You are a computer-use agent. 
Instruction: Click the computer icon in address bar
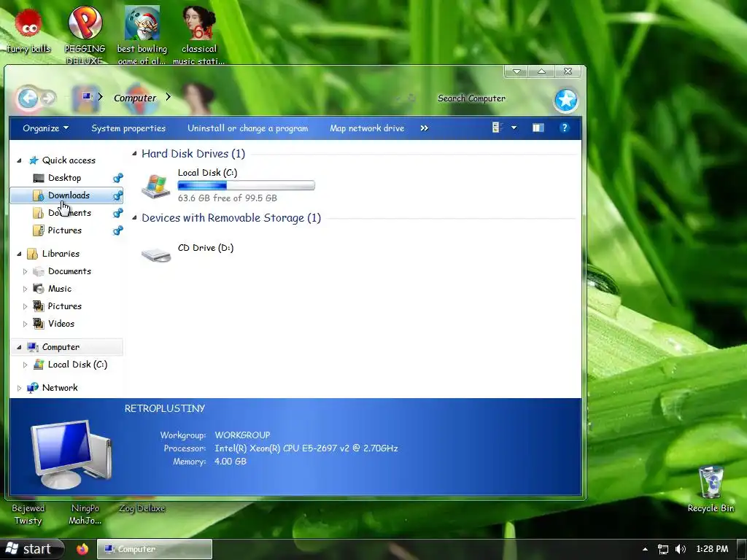(x=86, y=97)
